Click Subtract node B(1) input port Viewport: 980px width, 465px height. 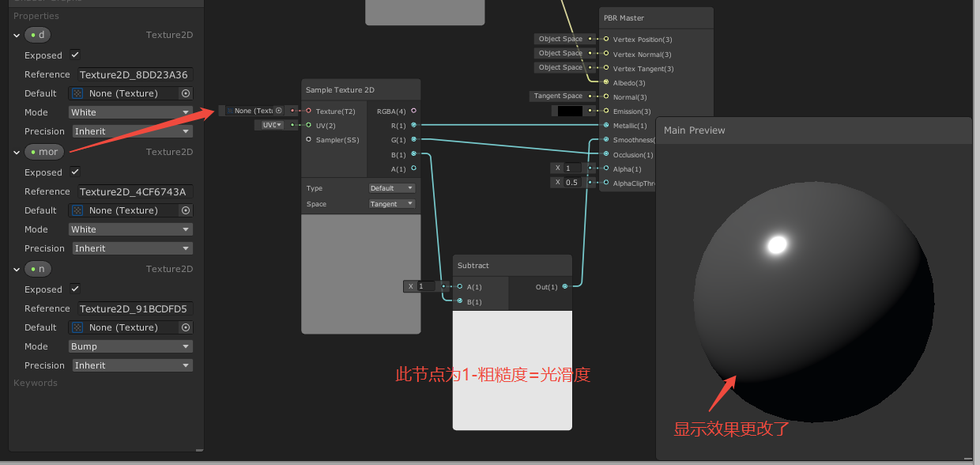(460, 301)
